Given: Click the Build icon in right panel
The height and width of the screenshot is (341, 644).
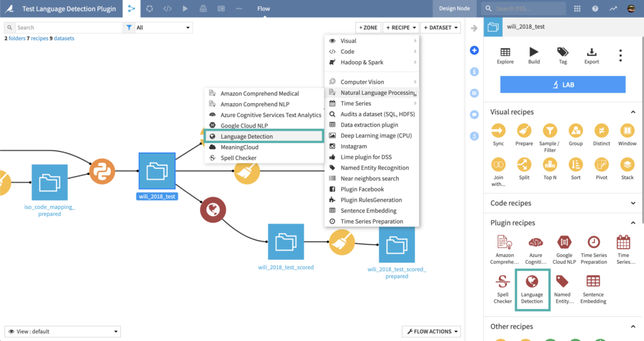Looking at the screenshot, I should point(534,56).
